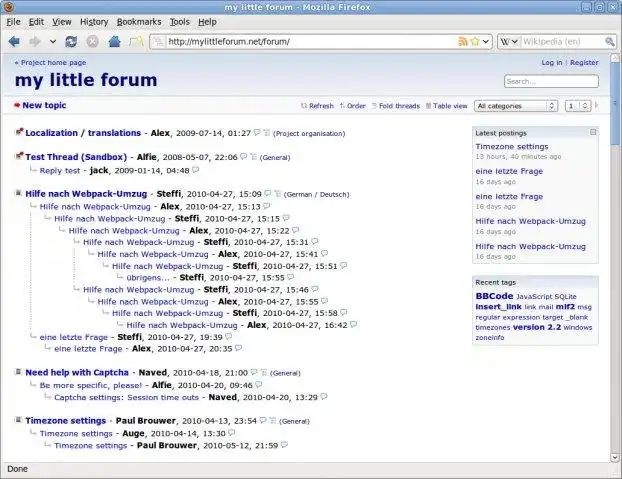Image resolution: width=622 pixels, height=479 pixels.
Task: Click Timezone settings in Latest postings
Action: coord(512,146)
